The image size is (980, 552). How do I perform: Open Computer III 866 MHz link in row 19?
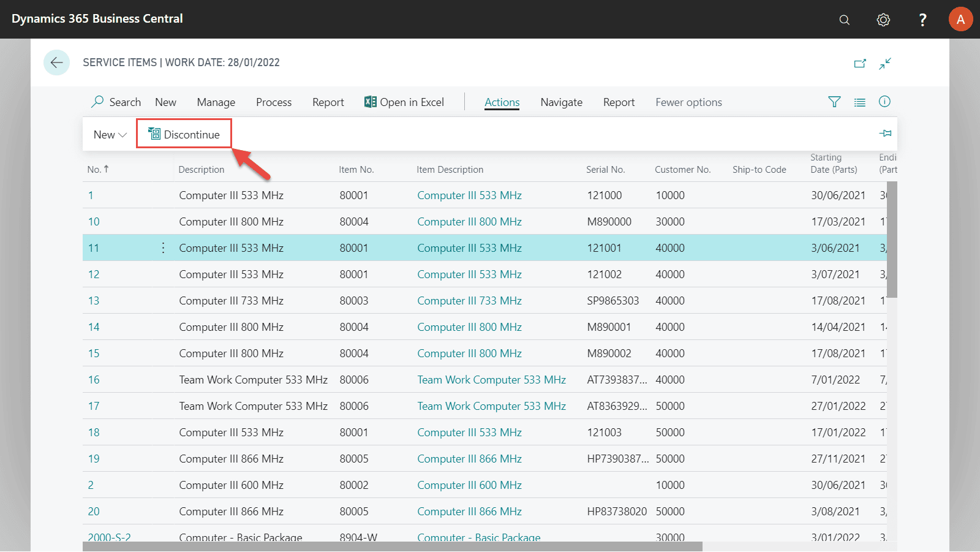click(470, 459)
